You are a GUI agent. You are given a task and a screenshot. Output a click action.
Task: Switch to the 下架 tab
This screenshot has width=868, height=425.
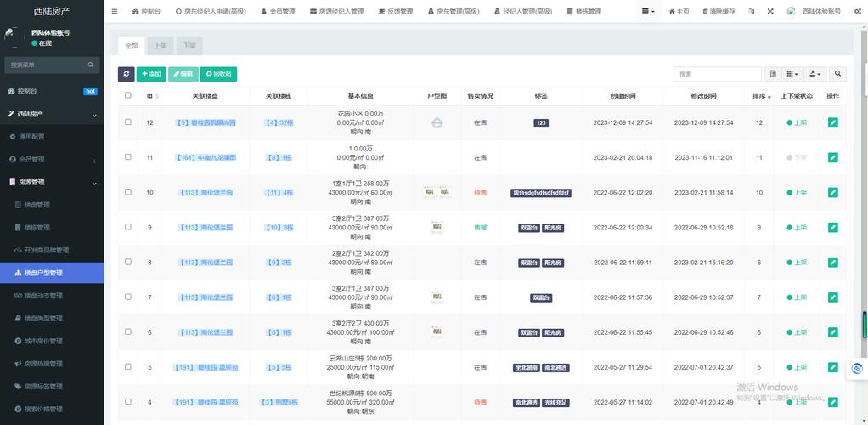click(189, 46)
